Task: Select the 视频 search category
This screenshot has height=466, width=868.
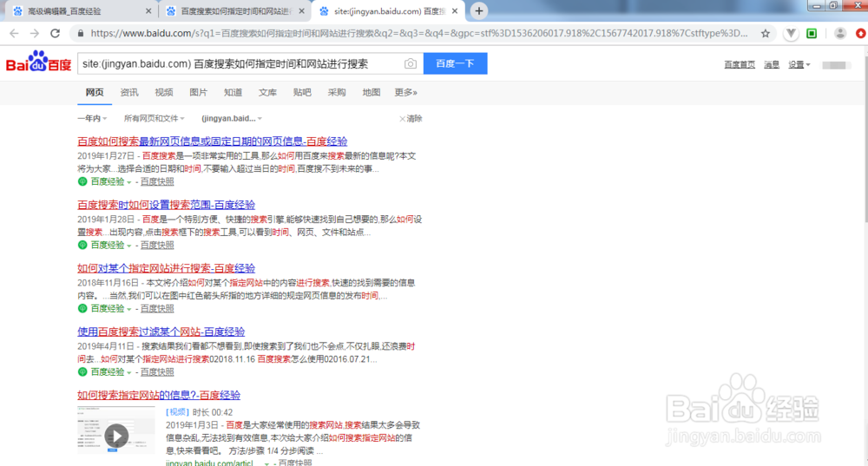Action: coord(164,93)
